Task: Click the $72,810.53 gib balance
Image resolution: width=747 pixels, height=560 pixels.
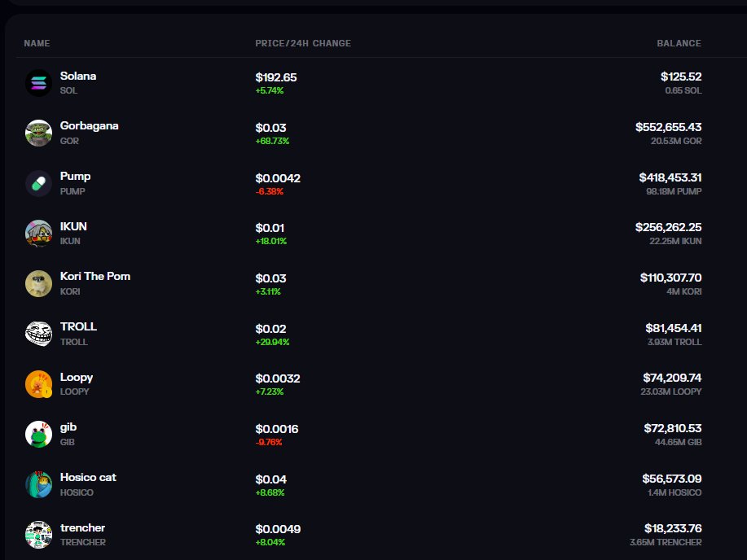Action: click(x=673, y=428)
